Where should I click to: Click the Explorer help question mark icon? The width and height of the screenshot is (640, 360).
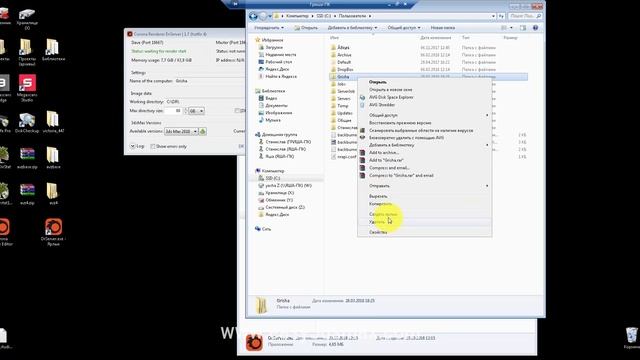coord(536,28)
